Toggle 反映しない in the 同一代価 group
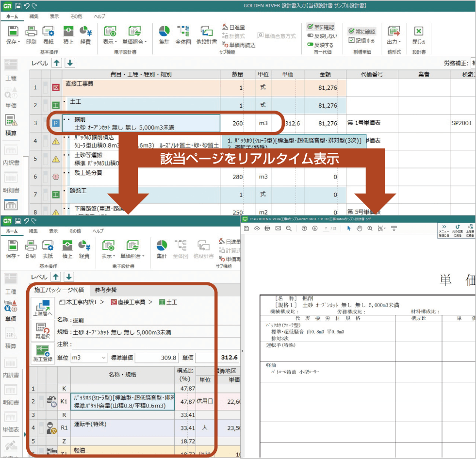This screenshot has width=476, height=459. [x=322, y=36]
